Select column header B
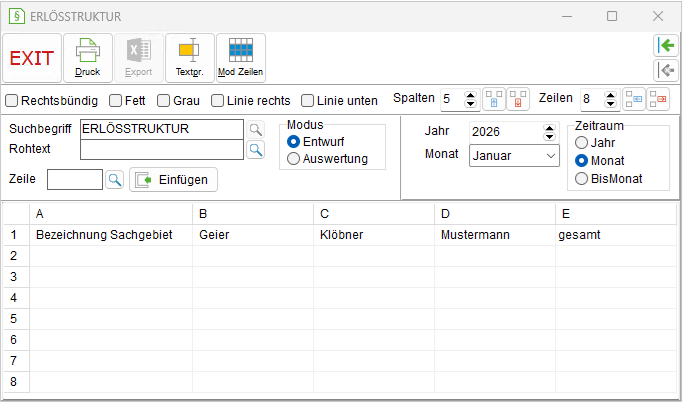 click(253, 214)
